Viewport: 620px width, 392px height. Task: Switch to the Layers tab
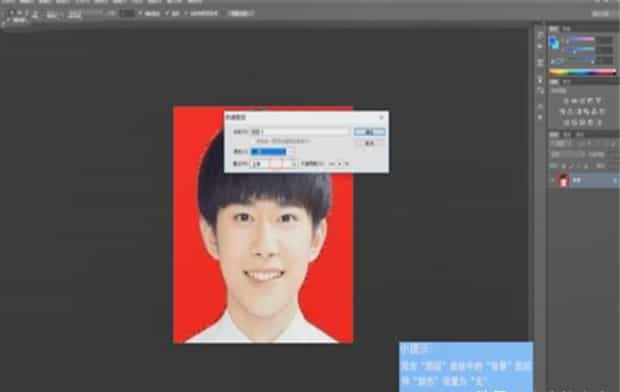554,135
